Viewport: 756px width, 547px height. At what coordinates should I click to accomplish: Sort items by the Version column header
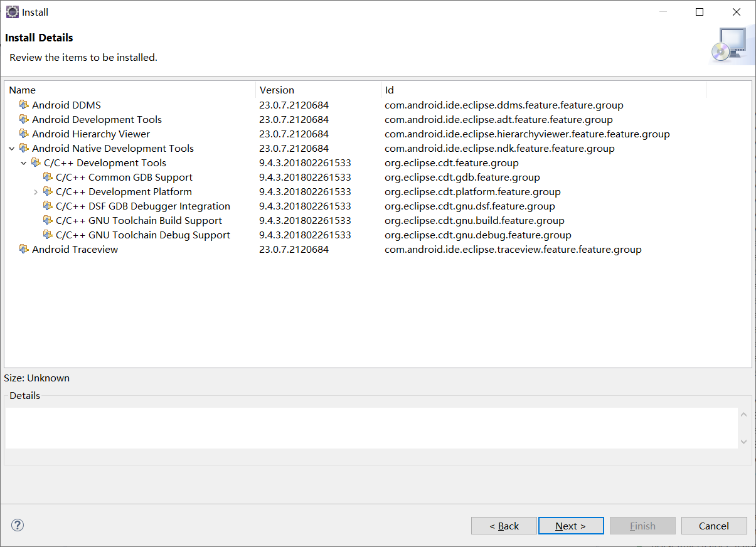pos(318,90)
